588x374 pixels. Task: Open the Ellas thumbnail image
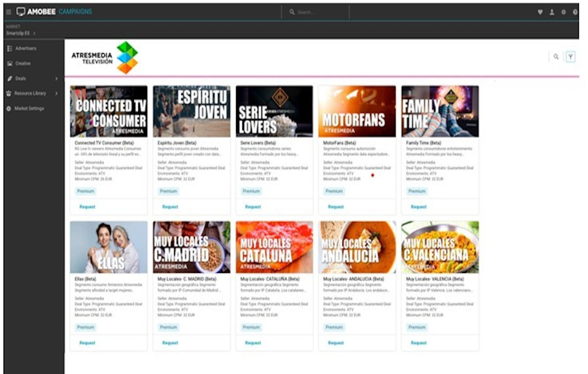click(109, 247)
